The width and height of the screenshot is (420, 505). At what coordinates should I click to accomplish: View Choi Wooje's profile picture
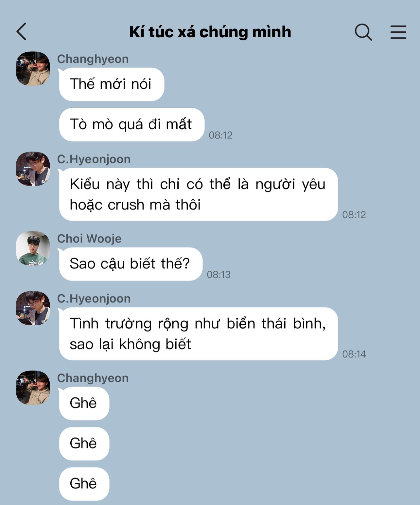click(x=33, y=248)
